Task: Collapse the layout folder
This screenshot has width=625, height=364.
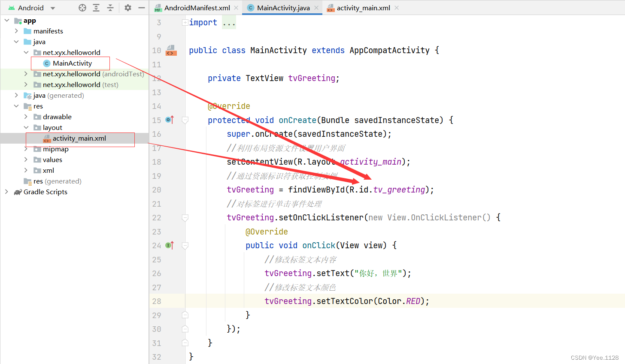Action: (26, 127)
